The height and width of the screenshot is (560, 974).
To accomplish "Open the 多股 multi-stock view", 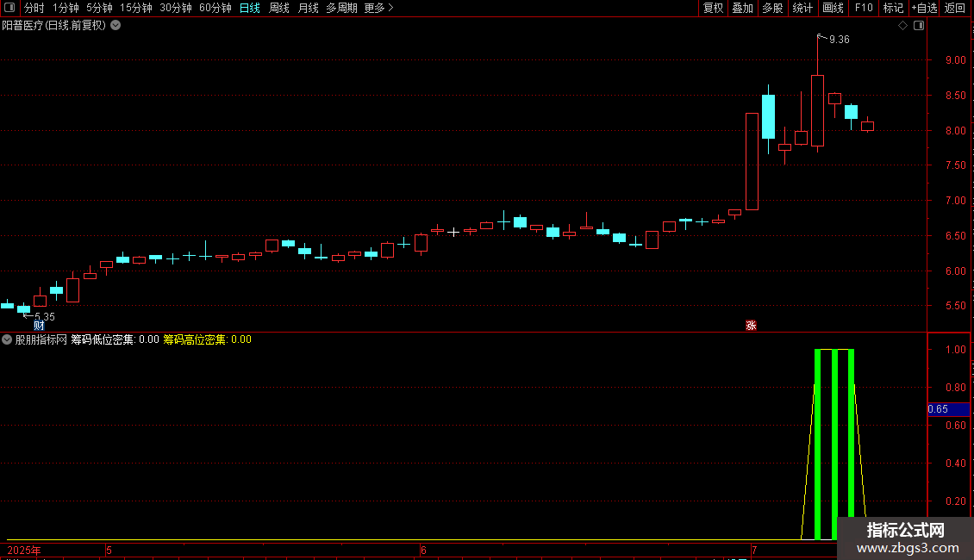I will point(772,8).
